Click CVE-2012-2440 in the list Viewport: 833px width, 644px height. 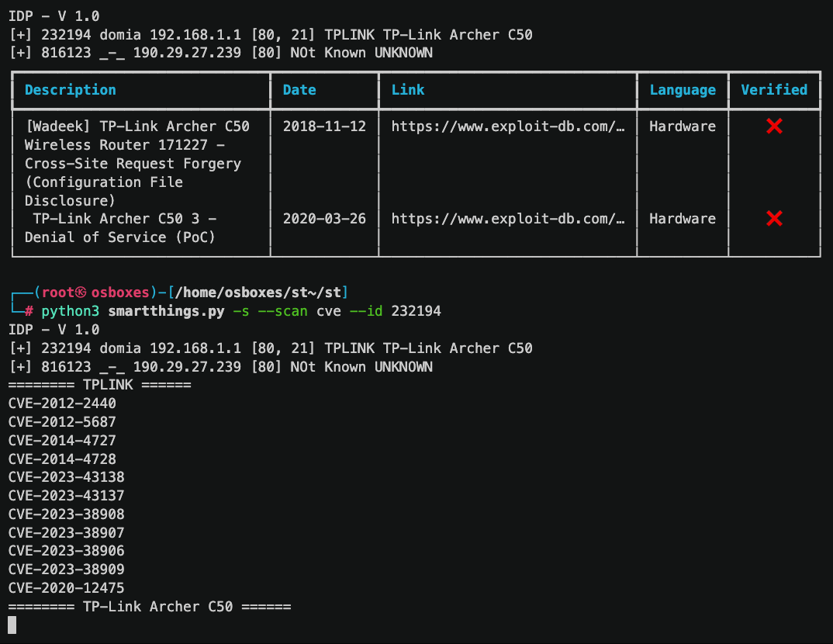[x=62, y=403]
